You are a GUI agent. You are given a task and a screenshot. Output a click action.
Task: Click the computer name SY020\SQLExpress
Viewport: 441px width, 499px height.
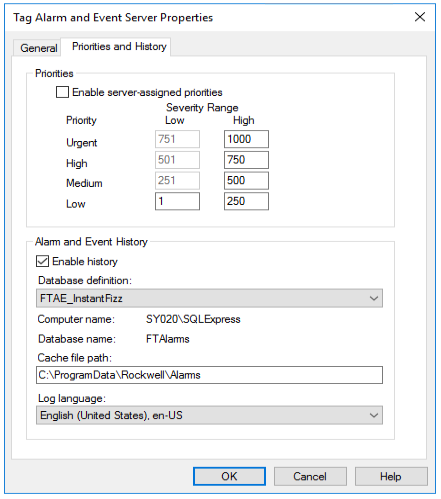tap(193, 319)
